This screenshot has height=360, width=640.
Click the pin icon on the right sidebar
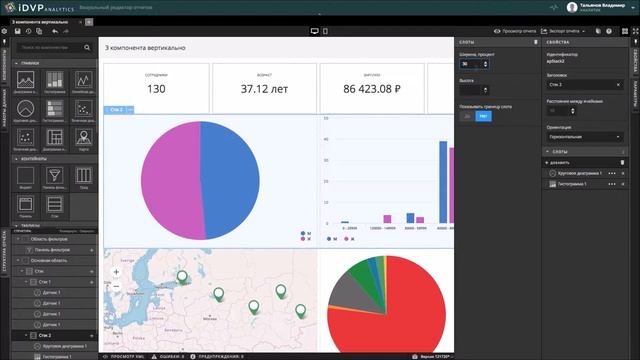point(636,42)
